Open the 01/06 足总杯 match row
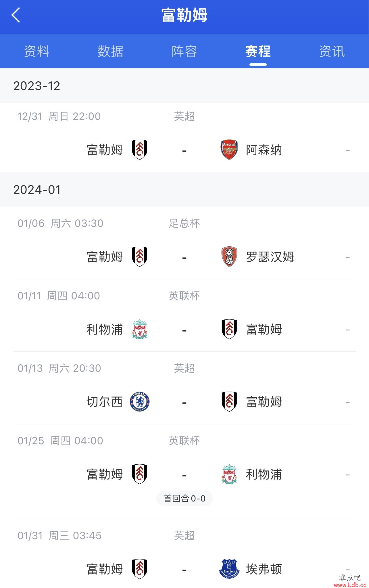 pyautogui.click(x=184, y=243)
